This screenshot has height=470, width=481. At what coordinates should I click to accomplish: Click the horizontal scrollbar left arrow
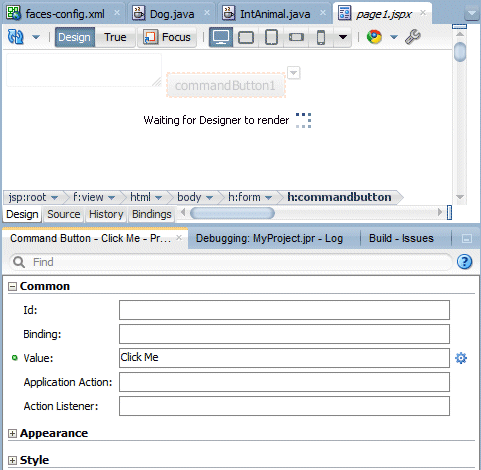click(x=183, y=212)
